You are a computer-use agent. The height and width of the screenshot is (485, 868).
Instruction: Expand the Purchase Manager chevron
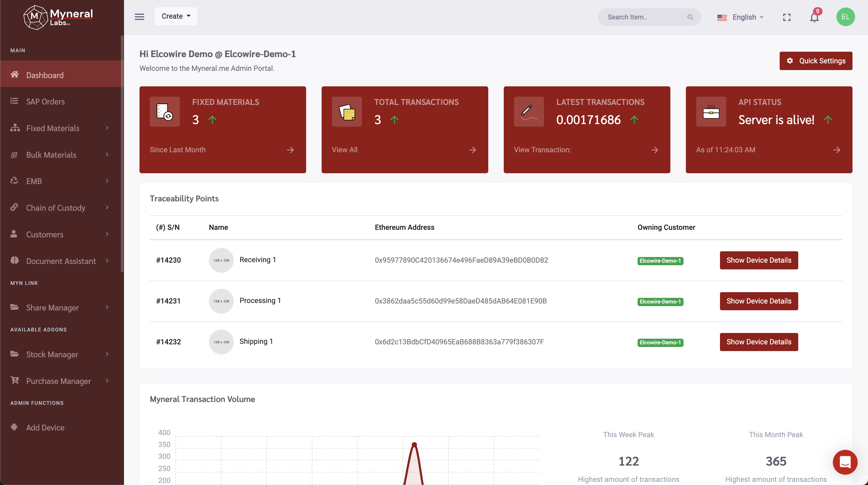[x=107, y=381]
